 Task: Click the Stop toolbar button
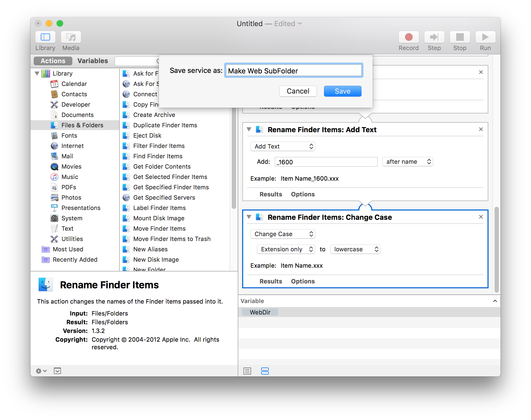(x=460, y=37)
